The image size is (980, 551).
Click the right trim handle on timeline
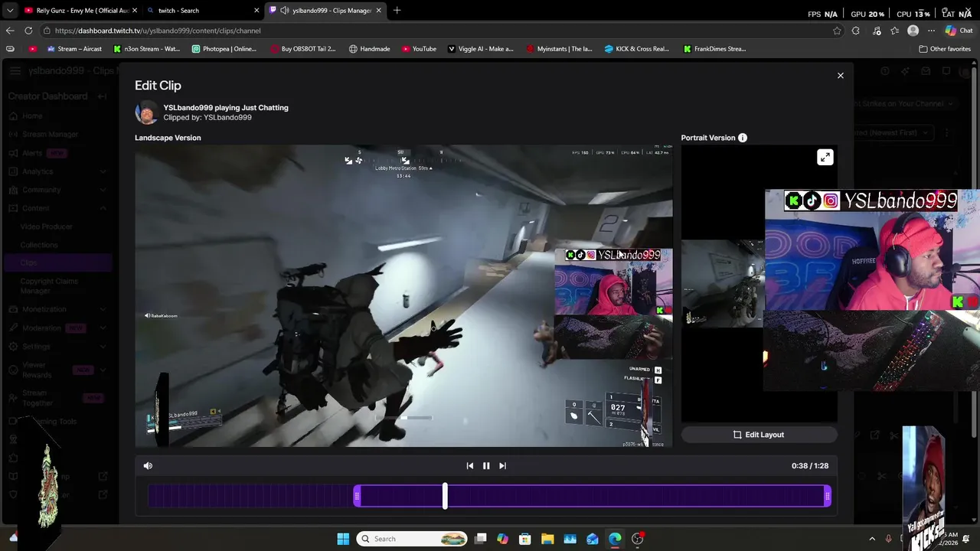click(827, 497)
